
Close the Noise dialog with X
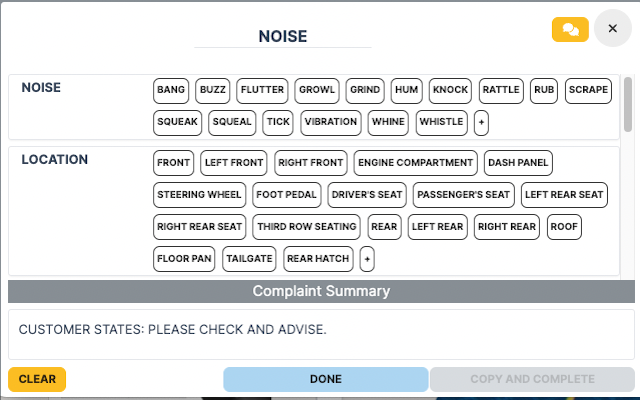[612, 29]
